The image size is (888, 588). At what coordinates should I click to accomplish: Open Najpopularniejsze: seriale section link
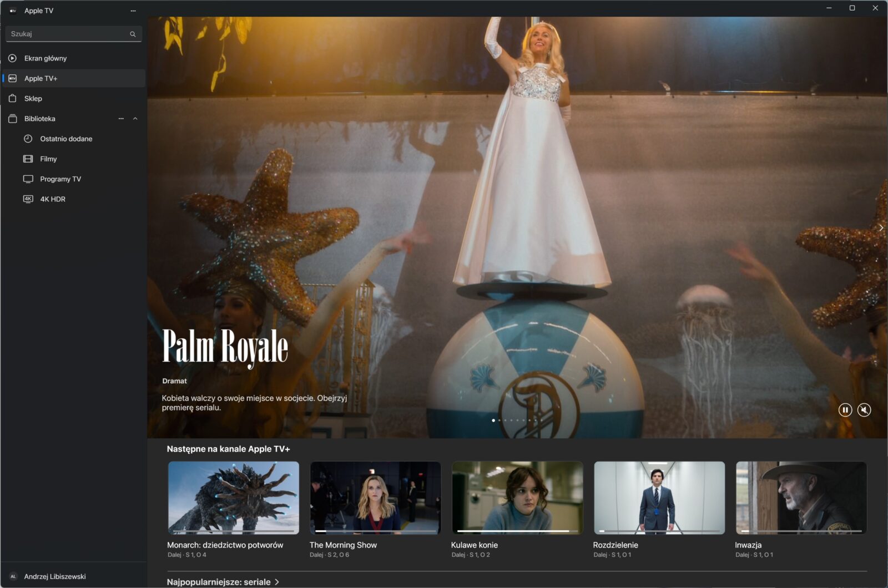point(223,582)
